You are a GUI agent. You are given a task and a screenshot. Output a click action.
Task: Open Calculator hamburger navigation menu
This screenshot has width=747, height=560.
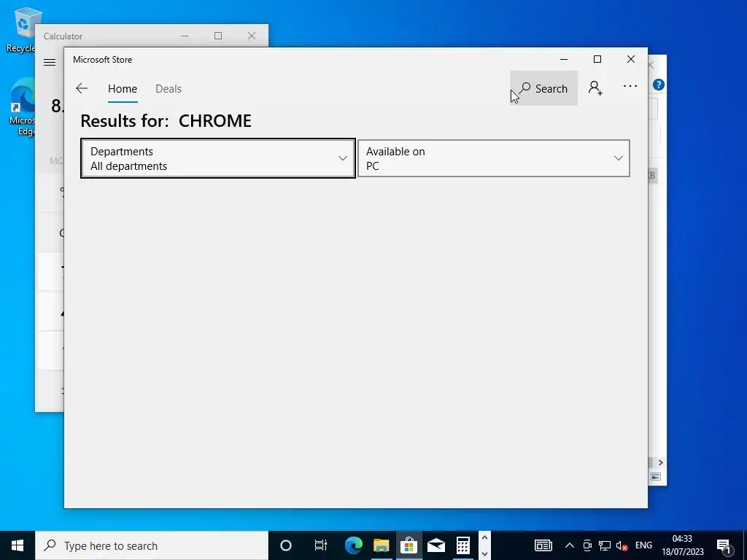pos(50,63)
